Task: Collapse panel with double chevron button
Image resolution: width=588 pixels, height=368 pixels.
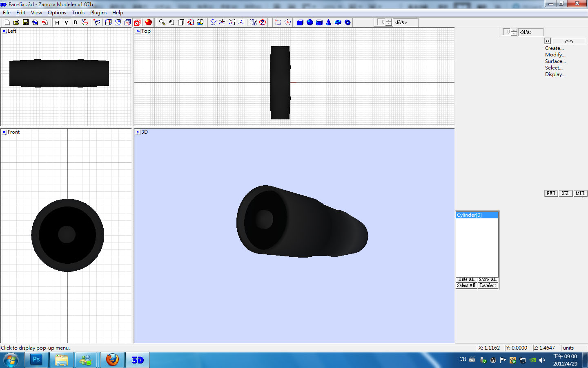Action: coord(568,41)
